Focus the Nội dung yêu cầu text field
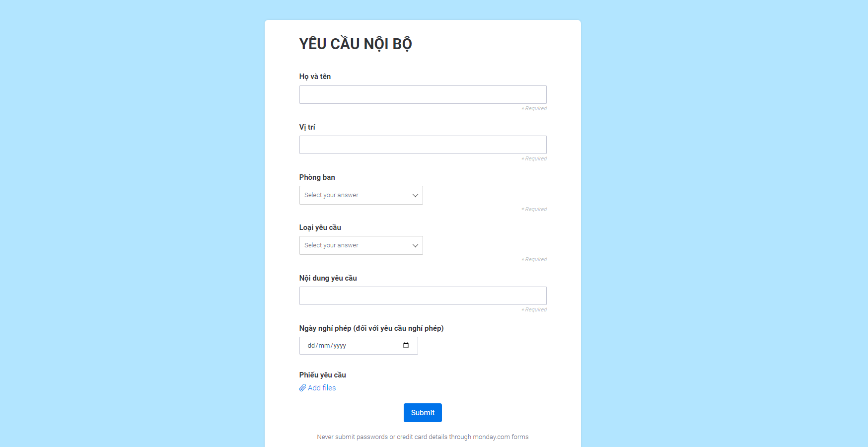868x447 pixels. click(x=423, y=296)
